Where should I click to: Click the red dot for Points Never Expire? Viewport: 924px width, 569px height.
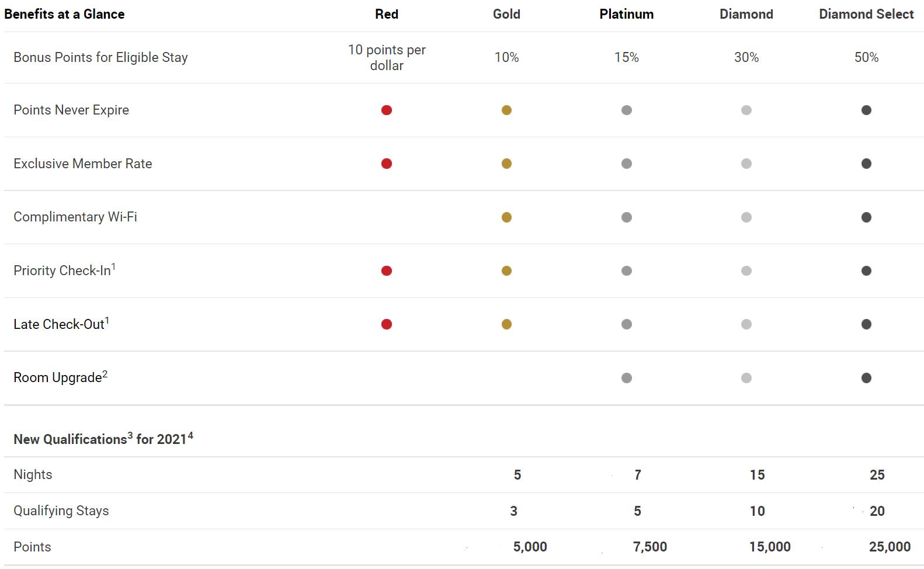pos(387,110)
